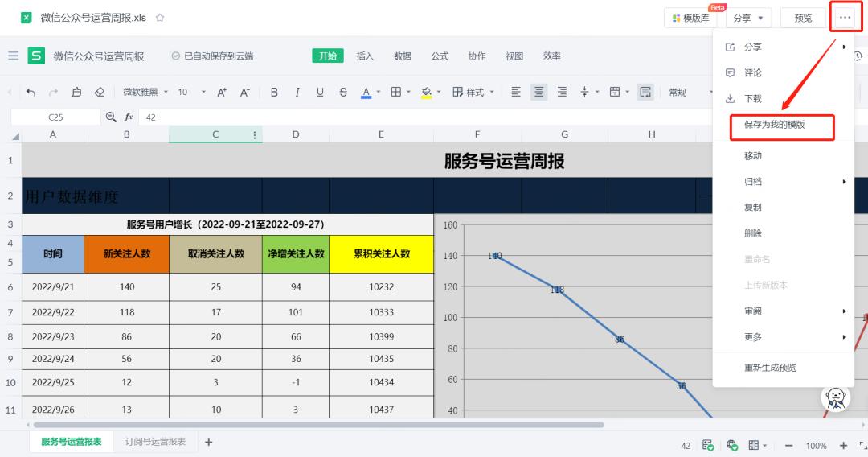868x457 pixels.
Task: Switch to the 视图 tab
Action: (x=514, y=56)
